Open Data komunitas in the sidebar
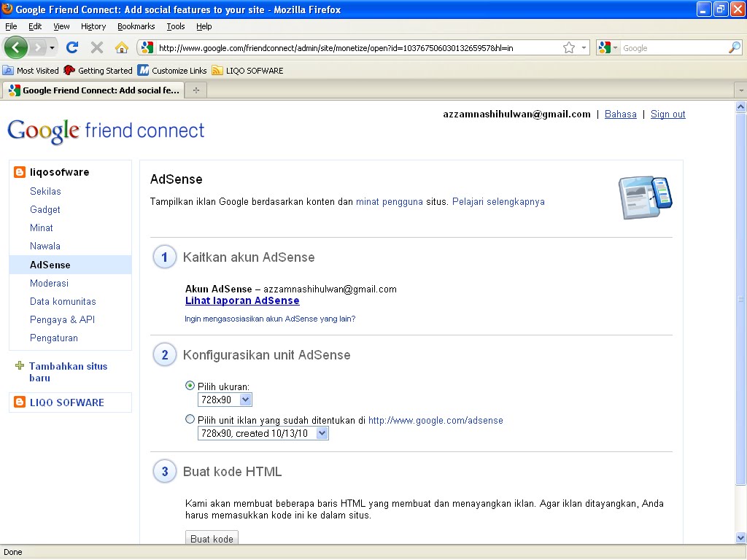 [x=63, y=301]
